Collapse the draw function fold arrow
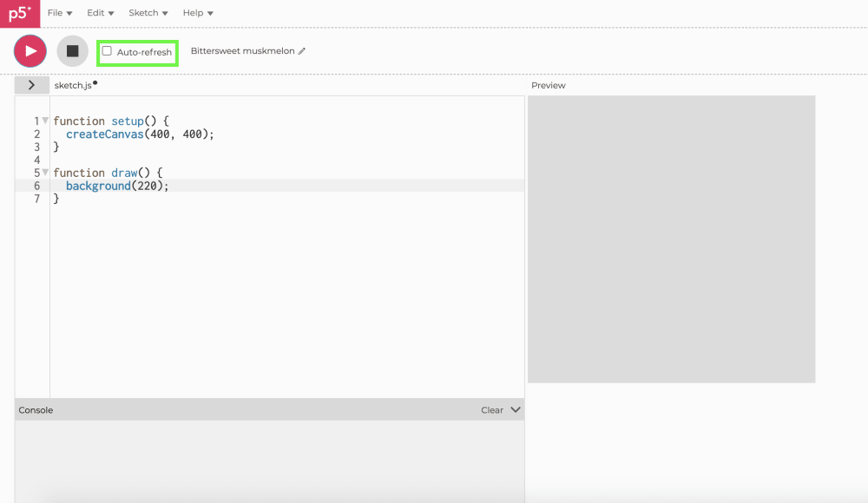This screenshot has width=868, height=503. (45, 172)
